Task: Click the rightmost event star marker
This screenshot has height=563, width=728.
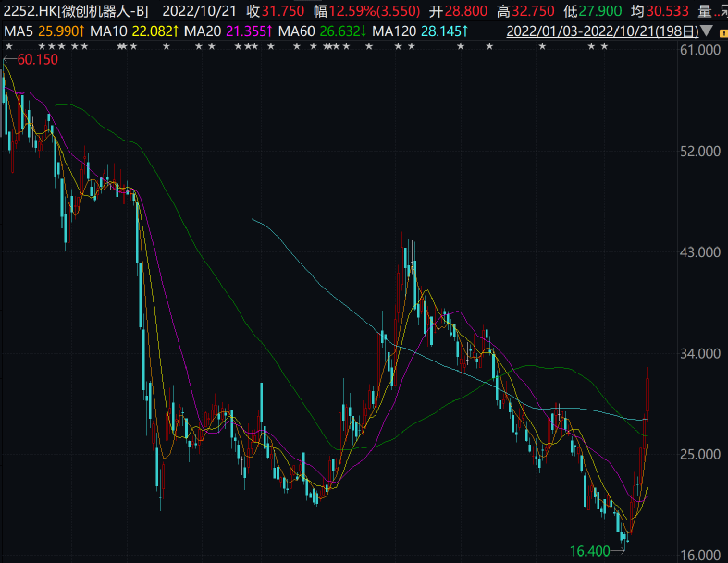Action: coord(603,46)
